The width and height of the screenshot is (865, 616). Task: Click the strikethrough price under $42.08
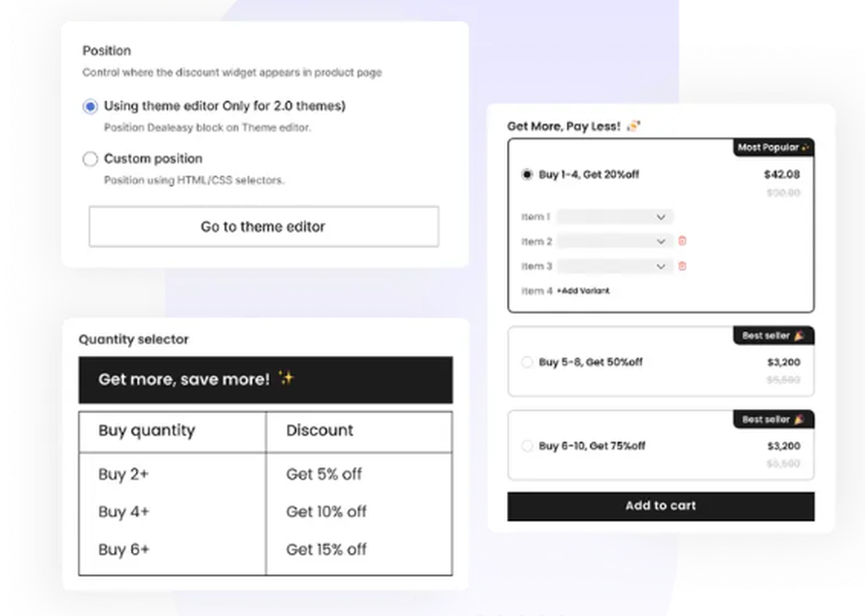[784, 192]
